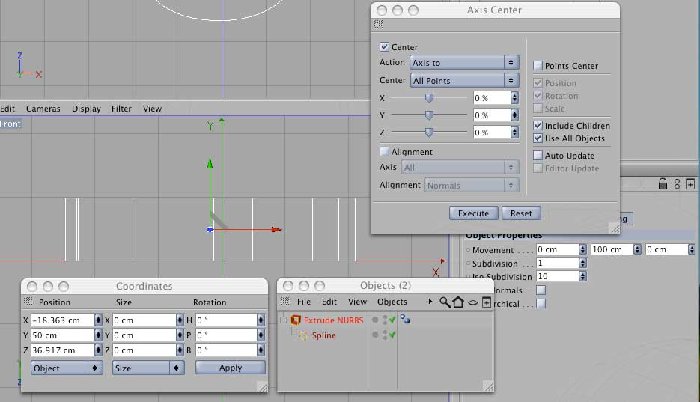Open the Cameras menu in viewport

tap(43, 109)
